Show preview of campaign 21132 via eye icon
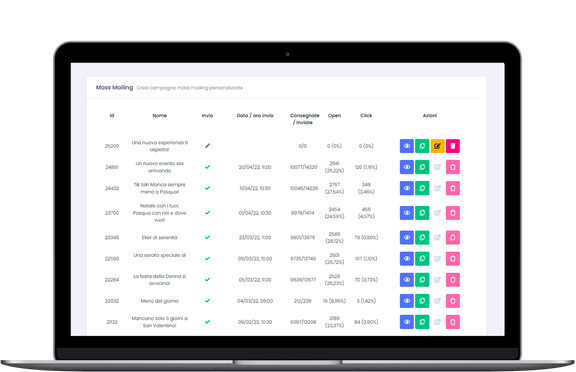The image size is (576, 372). point(407,322)
